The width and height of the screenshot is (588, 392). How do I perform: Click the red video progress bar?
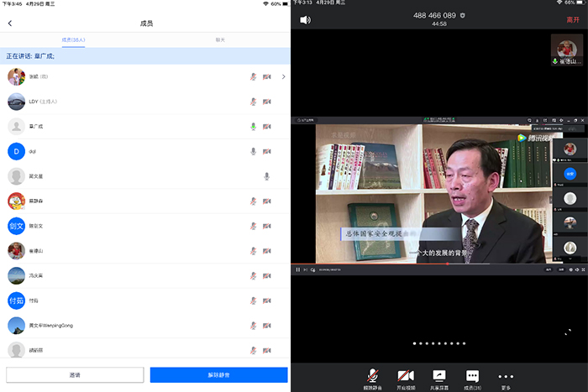(x=370, y=264)
